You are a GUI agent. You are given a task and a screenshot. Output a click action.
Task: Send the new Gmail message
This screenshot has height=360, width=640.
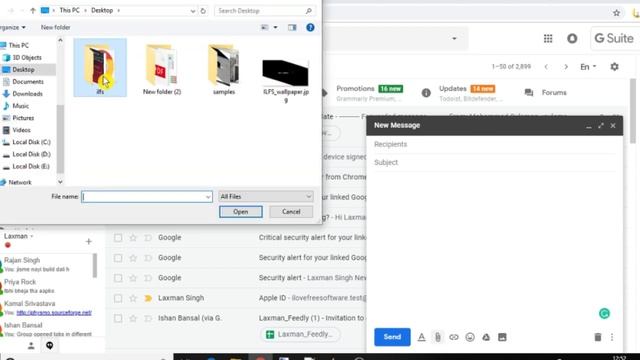tap(392, 337)
